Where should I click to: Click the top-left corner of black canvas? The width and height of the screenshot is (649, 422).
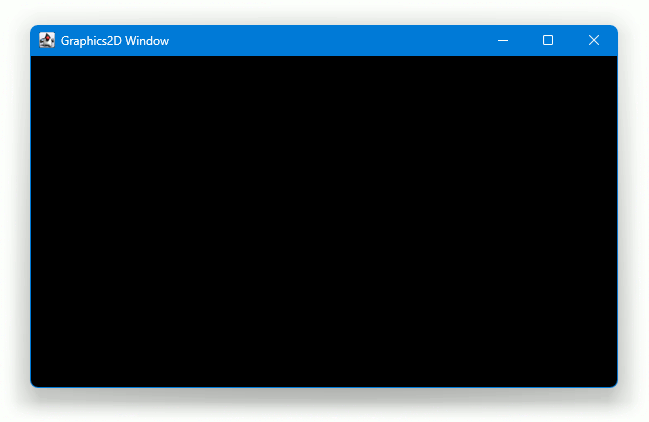click(x=35, y=60)
